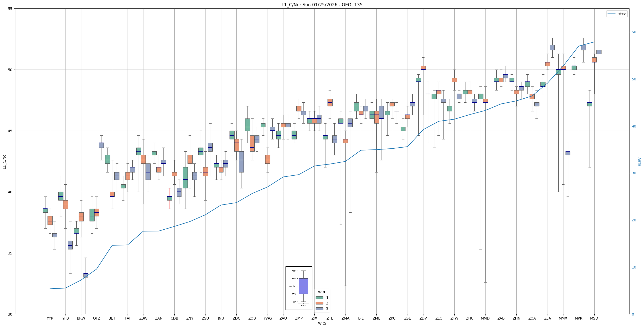Click the box-plot key inset diagram

point(298,288)
